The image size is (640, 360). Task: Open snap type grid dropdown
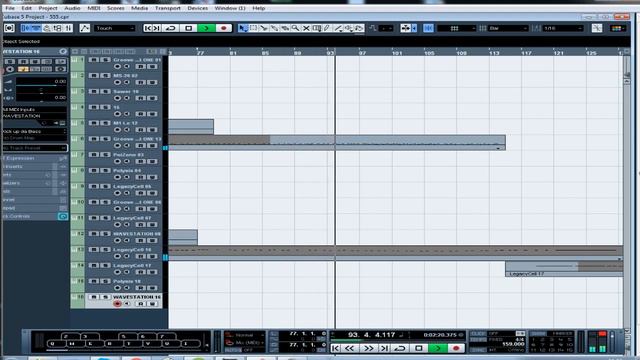[457, 28]
